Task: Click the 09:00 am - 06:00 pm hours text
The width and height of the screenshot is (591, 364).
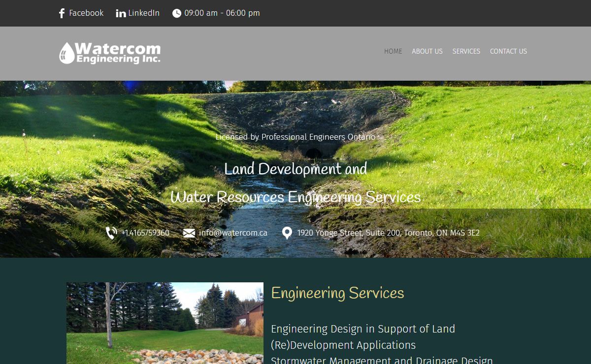Action: 222,13
